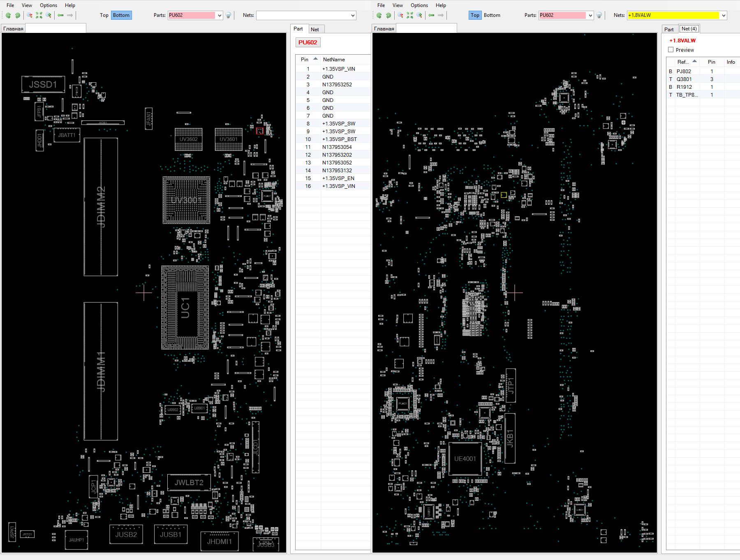
Task: Expand the +1.8VALW Nets dropdown arrow
Action: (724, 16)
